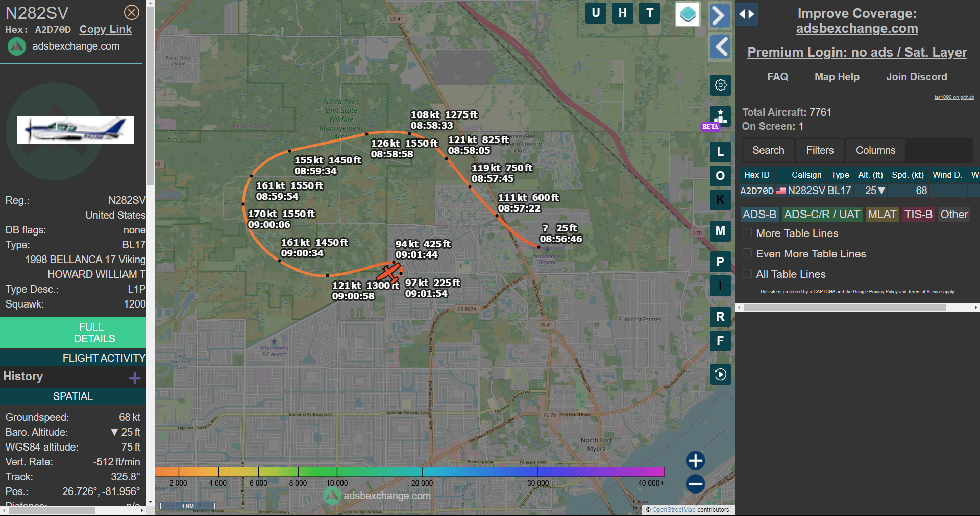Sort table by Hex ID column
This screenshot has width=980, height=516.
756,175
